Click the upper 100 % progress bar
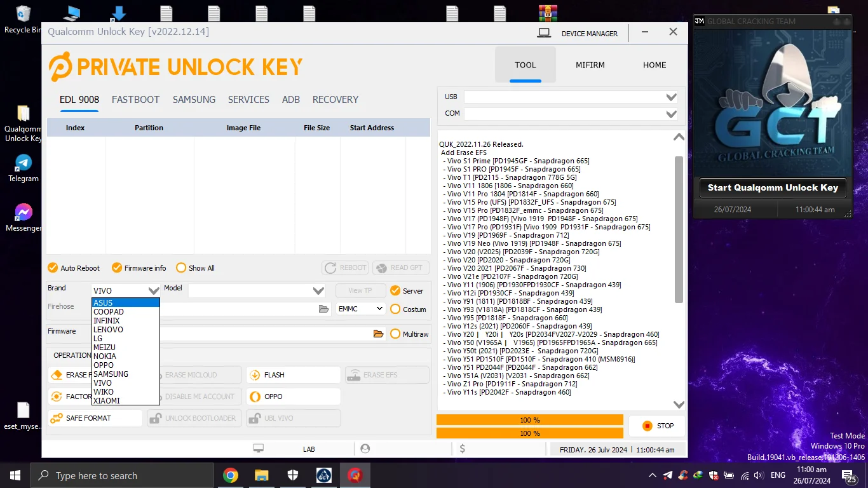868x488 pixels. (x=530, y=420)
